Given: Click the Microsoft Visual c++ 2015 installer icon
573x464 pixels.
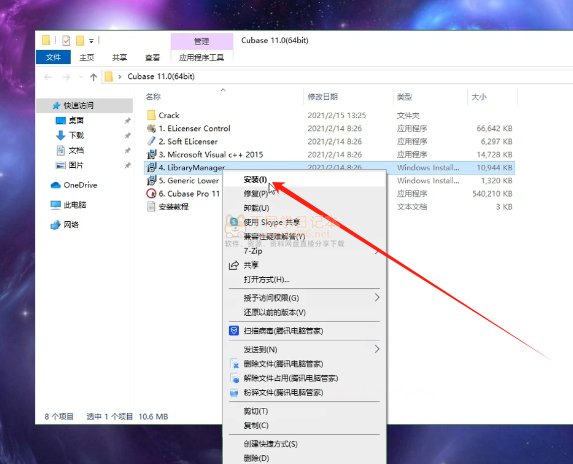Looking at the screenshot, I should (151, 155).
